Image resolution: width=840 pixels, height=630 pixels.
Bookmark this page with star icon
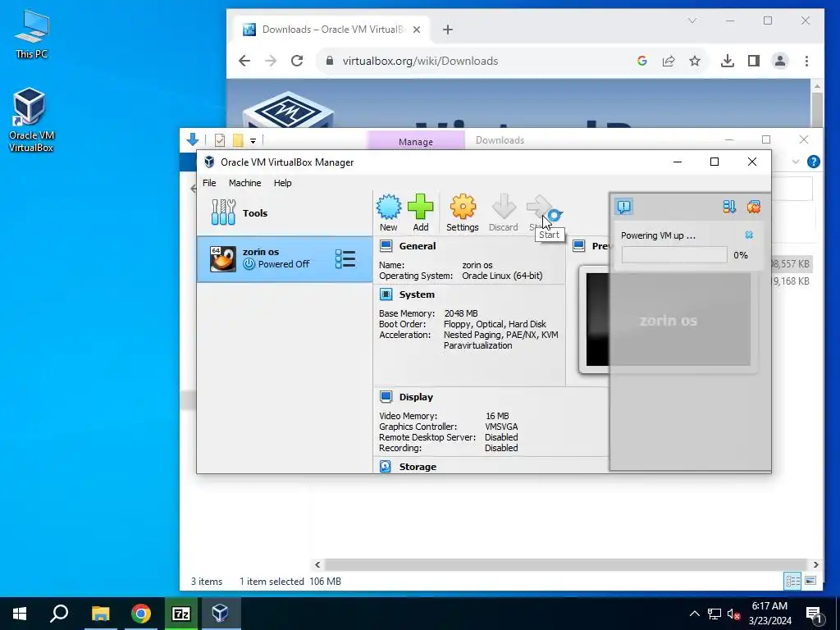coord(695,61)
